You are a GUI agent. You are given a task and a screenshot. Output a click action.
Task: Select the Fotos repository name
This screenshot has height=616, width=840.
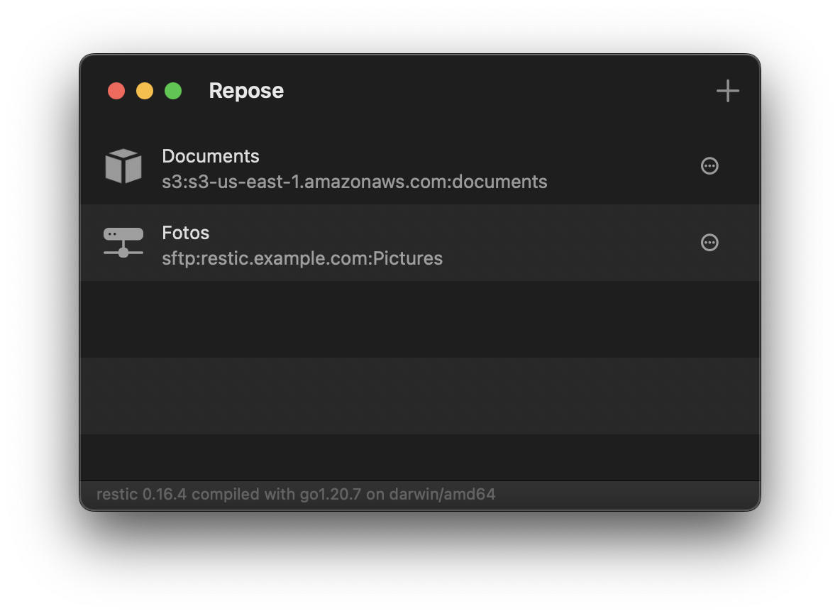pos(186,233)
